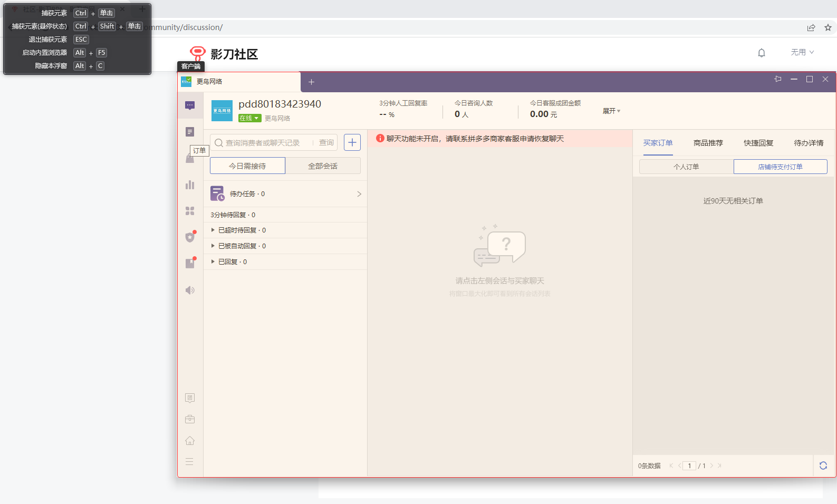
Task: Select the 今日需接待 filter
Action: point(247,166)
